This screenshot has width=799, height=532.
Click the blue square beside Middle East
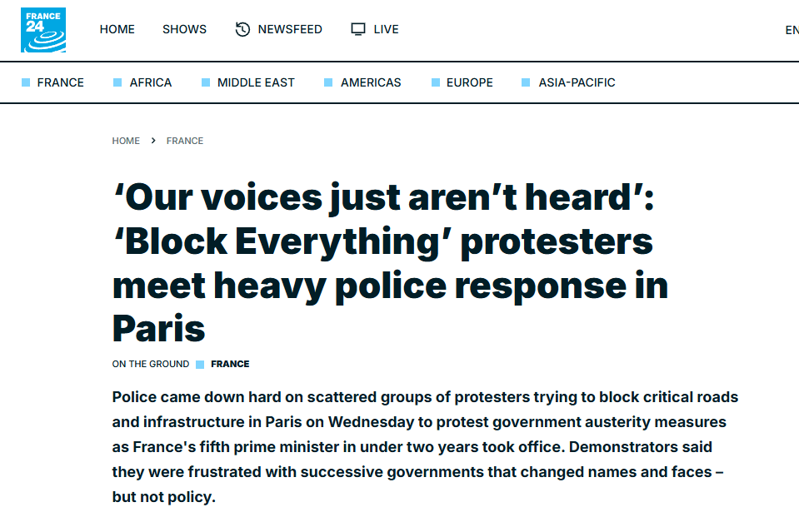pos(206,82)
